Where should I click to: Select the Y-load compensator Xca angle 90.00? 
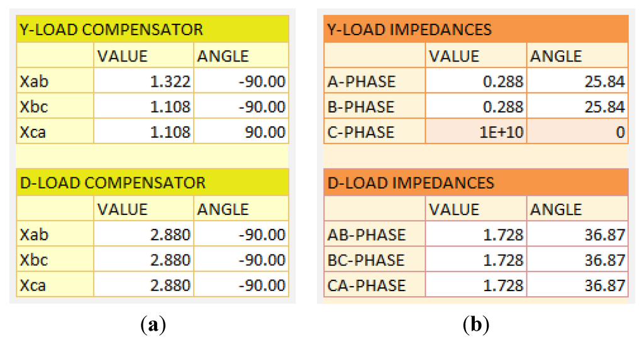[x=240, y=133]
